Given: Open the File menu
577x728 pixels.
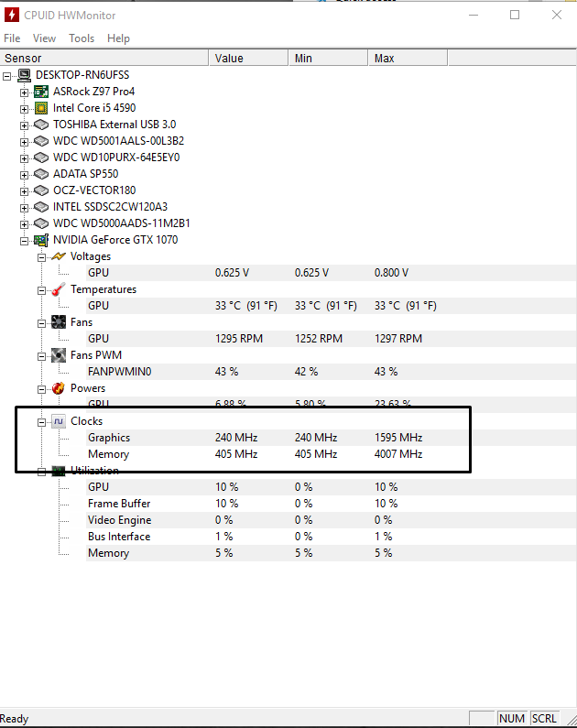Looking at the screenshot, I should [x=12, y=38].
